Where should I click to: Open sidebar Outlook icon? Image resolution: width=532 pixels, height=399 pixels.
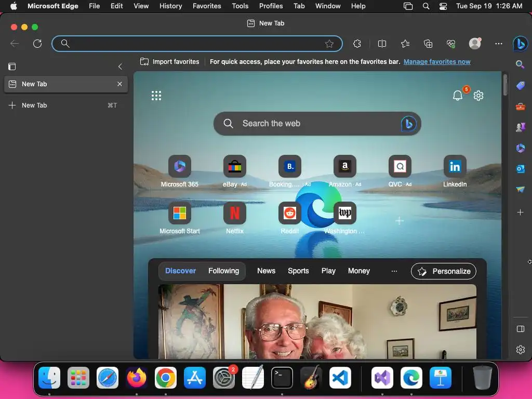click(520, 169)
